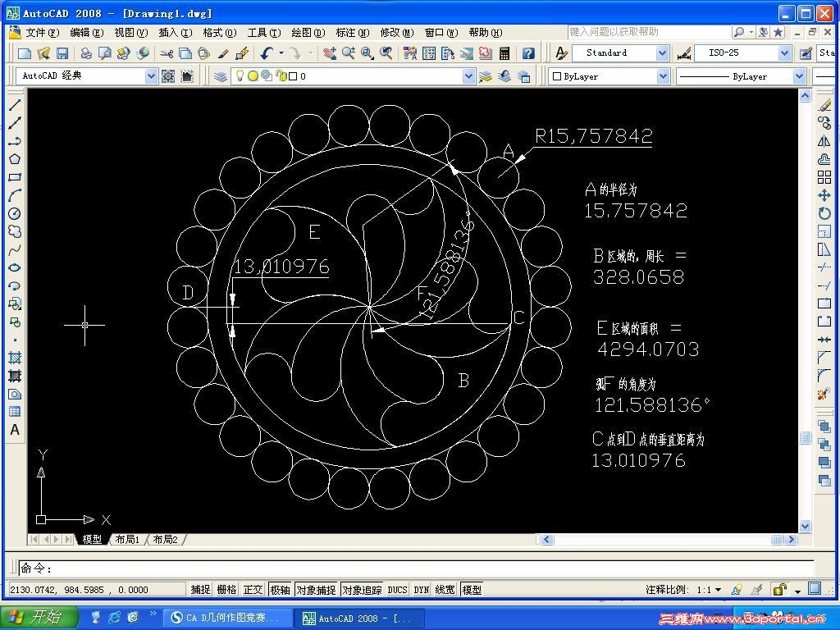The image size is (840, 630).
Task: Switch to the 布局2 tab
Action: point(166,540)
